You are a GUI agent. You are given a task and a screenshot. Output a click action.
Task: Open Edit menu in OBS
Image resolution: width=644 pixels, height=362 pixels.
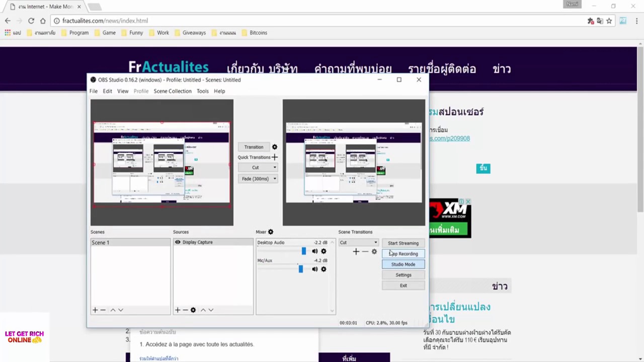[108, 91]
